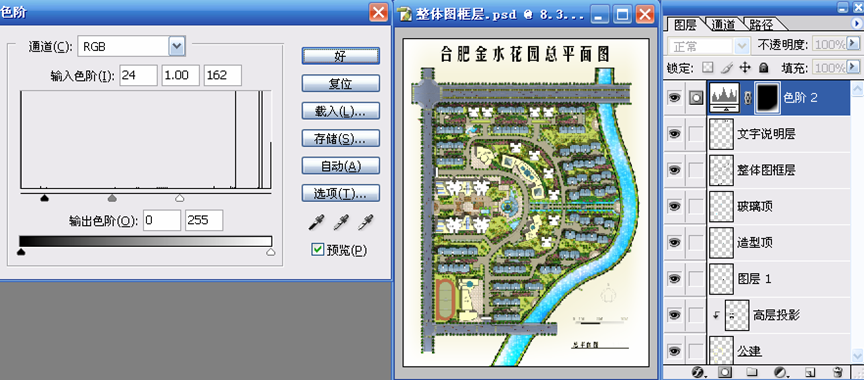The width and height of the screenshot is (864, 380).
Task: Hide the 文字说明层 layer
Action: 674,134
